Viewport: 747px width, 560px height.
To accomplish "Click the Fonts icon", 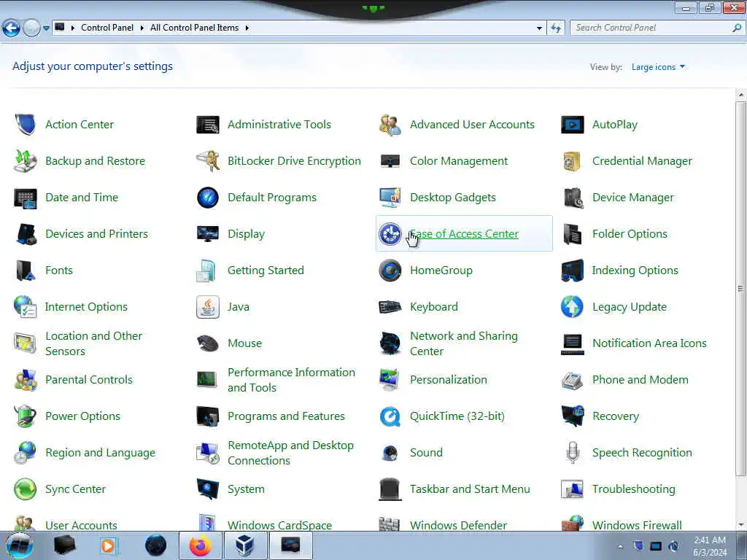I will click(x=26, y=271).
